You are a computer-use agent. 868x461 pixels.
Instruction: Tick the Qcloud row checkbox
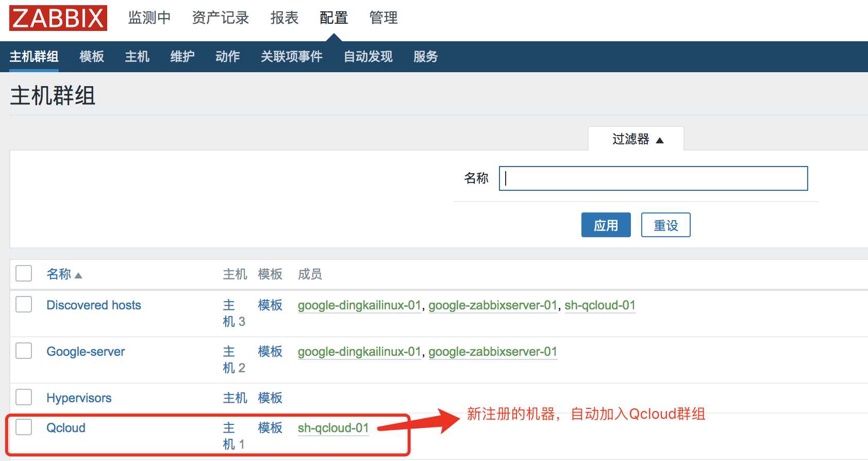click(24, 427)
